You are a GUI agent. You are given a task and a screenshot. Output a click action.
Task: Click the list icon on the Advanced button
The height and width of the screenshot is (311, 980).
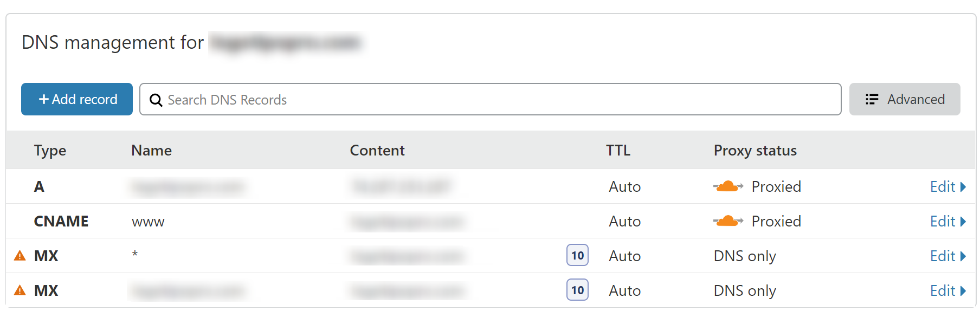coord(872,100)
